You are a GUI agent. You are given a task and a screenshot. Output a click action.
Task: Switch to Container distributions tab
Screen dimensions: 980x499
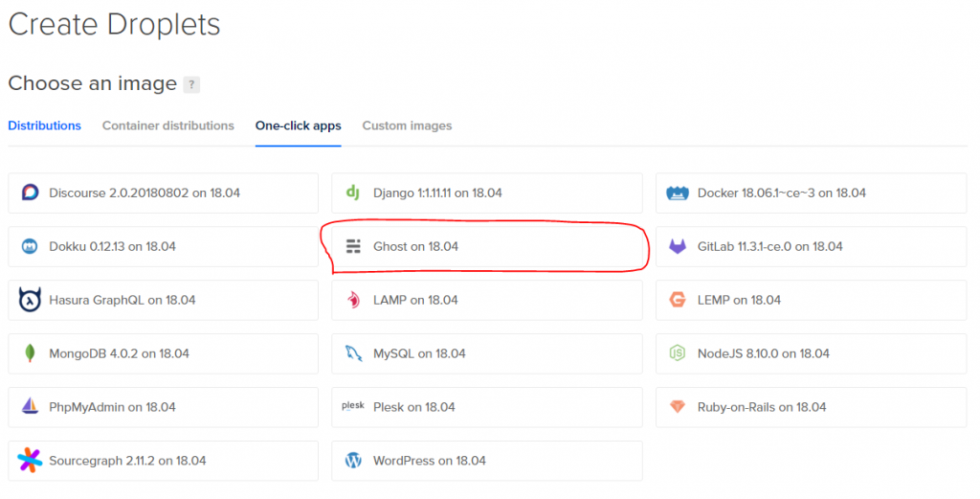pos(167,125)
